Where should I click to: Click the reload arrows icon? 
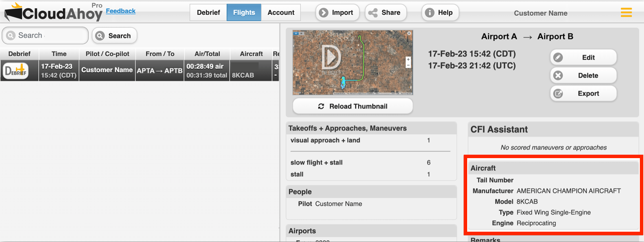coord(321,106)
